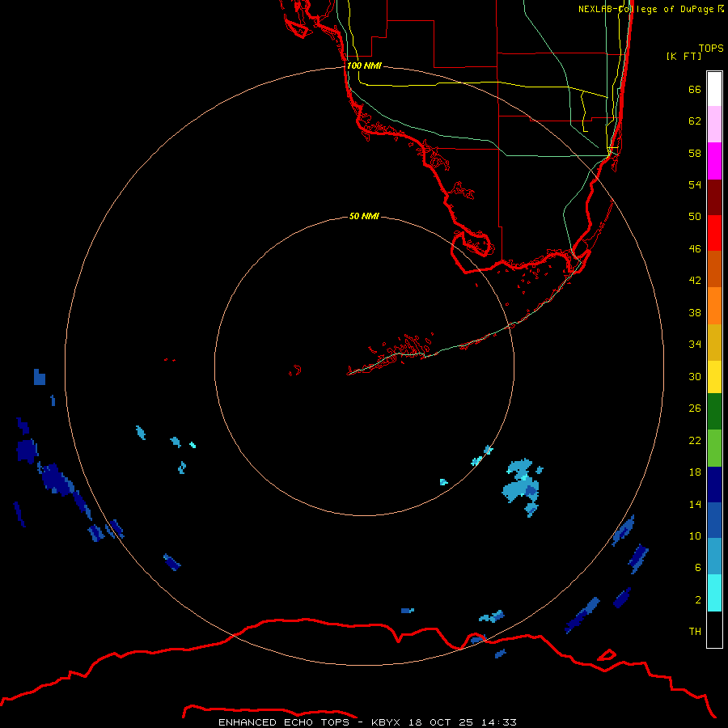Viewport: 728px width, 728px height.
Task: Select the 22 legend value
Action: pyautogui.click(x=695, y=440)
